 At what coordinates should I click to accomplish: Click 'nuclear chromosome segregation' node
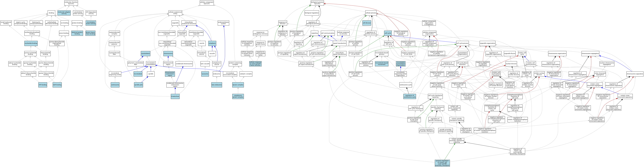point(607,64)
